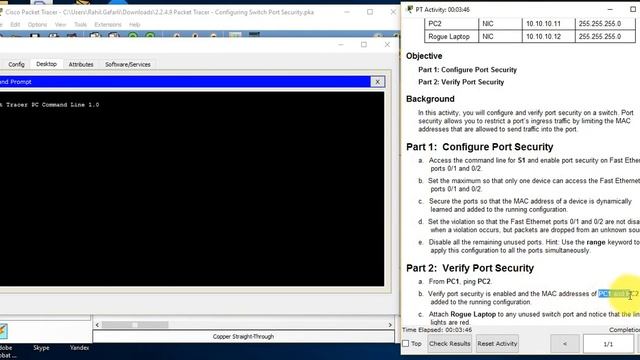Switch to the Config tab
This screenshot has width=640, height=360.
coord(16,64)
